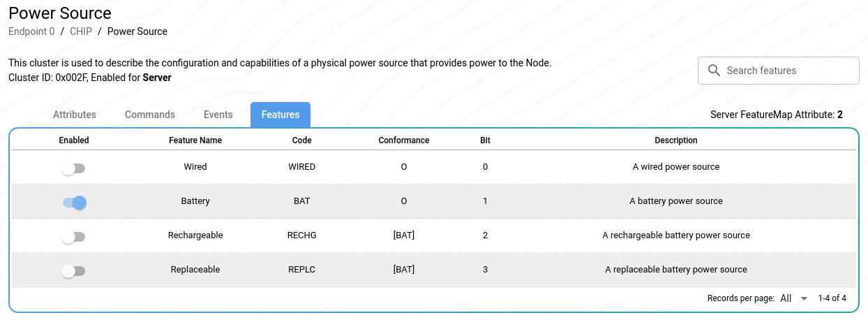Go to the Events tab
This screenshot has width=868, height=320.
(218, 115)
